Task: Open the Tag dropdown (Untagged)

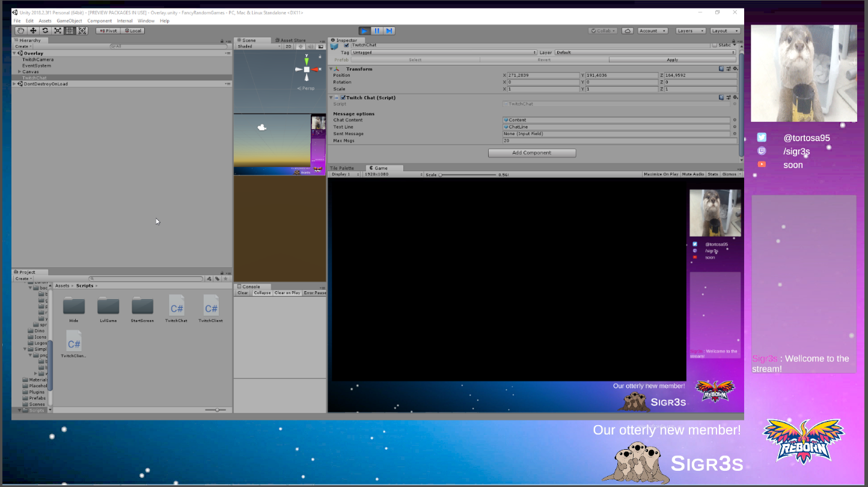Action: (x=445, y=52)
